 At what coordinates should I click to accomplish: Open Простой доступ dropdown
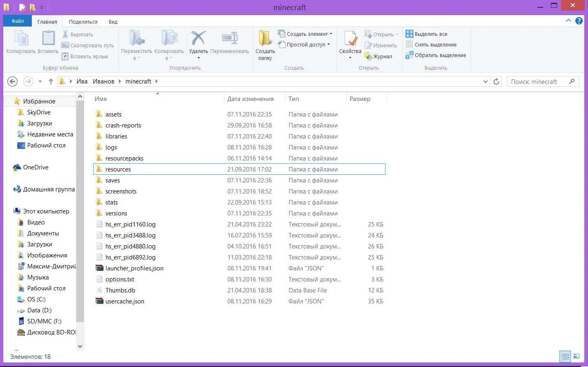coord(328,44)
